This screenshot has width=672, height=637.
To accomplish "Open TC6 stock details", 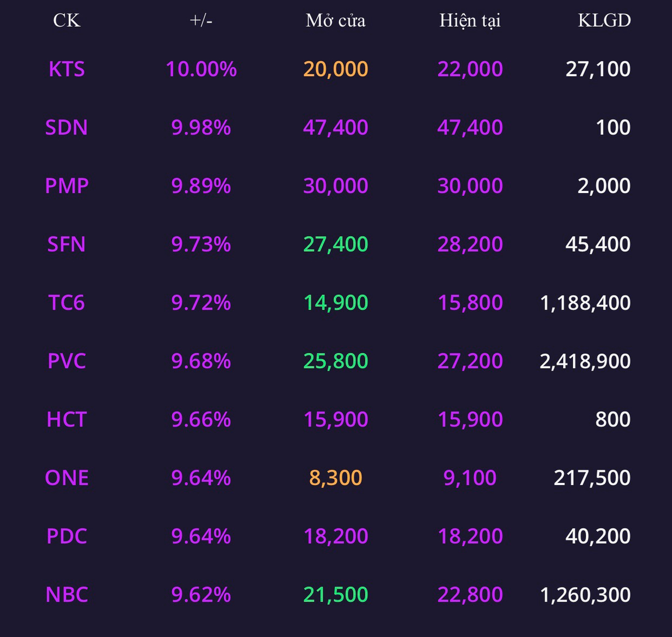I will 66,303.
